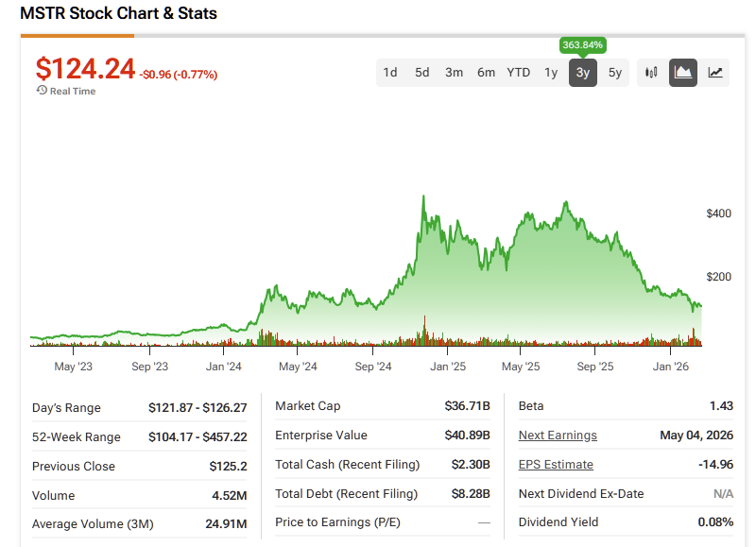
Task: Open the Next Earnings link
Action: (557, 436)
